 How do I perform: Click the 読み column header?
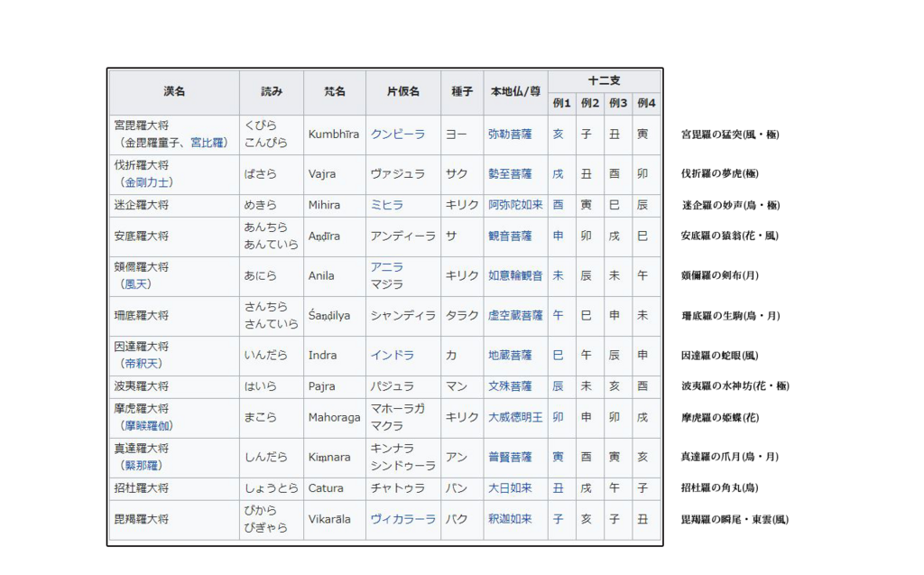click(x=272, y=92)
